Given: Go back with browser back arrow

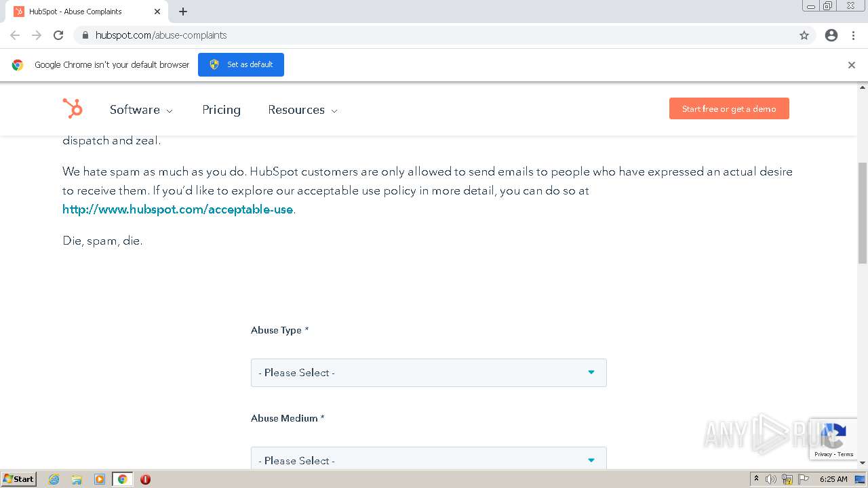Looking at the screenshot, I should (x=15, y=35).
